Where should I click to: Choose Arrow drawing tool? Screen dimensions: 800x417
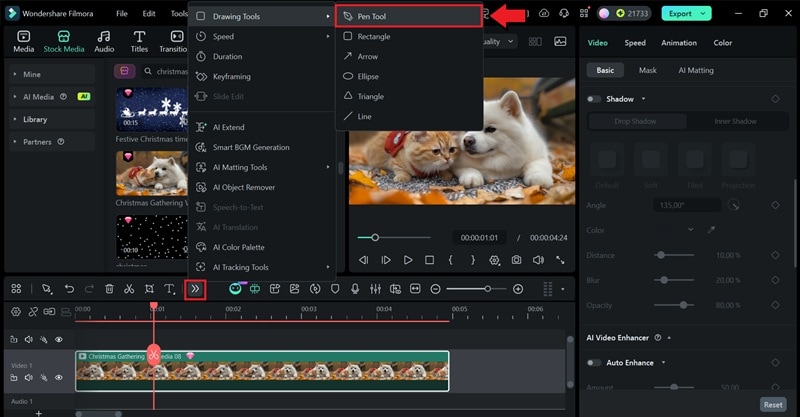point(409,56)
